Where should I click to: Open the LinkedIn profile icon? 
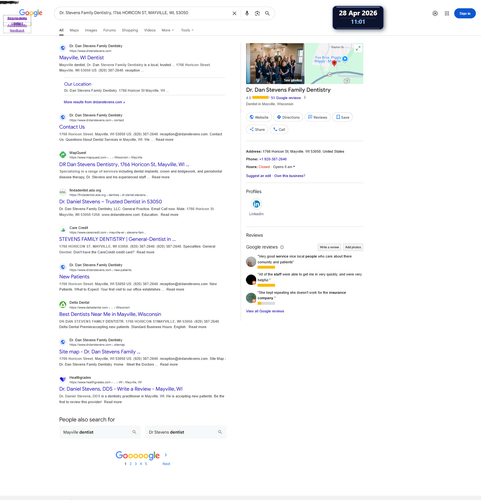coord(256,204)
